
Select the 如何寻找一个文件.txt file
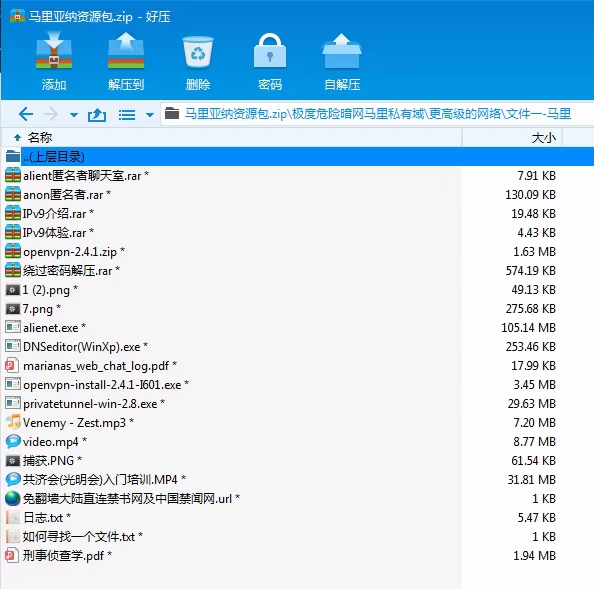[83, 537]
